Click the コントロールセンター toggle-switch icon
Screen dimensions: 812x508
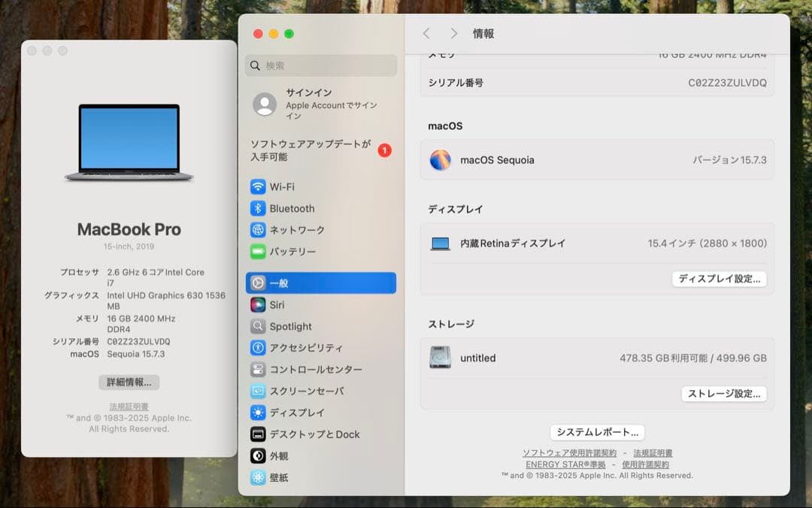(258, 369)
